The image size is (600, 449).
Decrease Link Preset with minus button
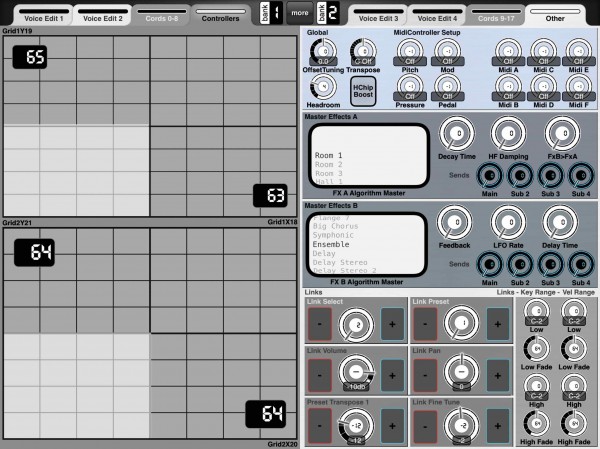(425, 324)
